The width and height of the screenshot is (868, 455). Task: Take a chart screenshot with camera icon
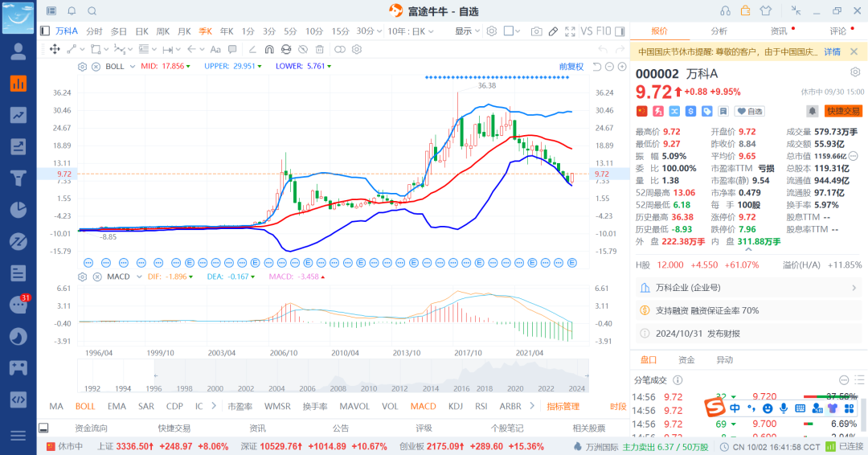point(536,31)
